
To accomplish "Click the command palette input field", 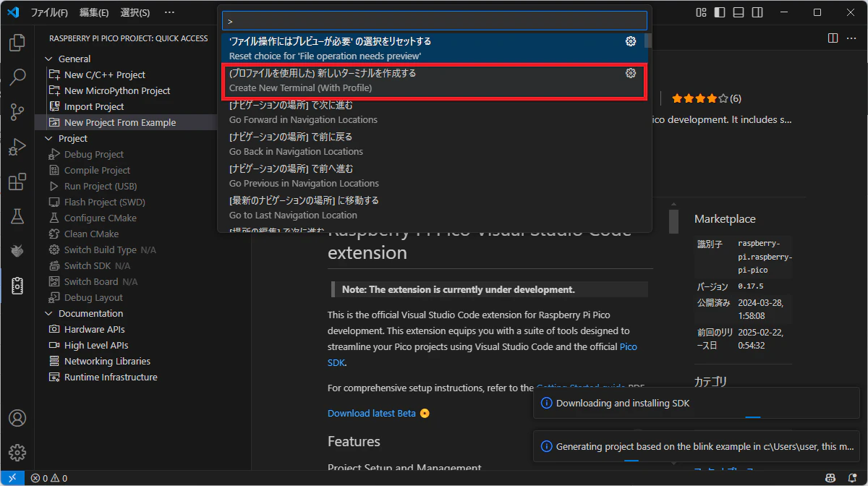I will (x=434, y=20).
